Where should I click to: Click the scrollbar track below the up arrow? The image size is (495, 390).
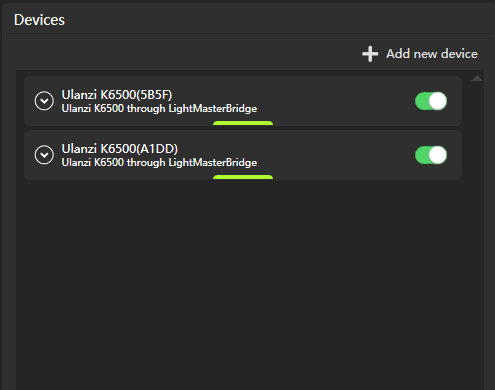(477, 233)
